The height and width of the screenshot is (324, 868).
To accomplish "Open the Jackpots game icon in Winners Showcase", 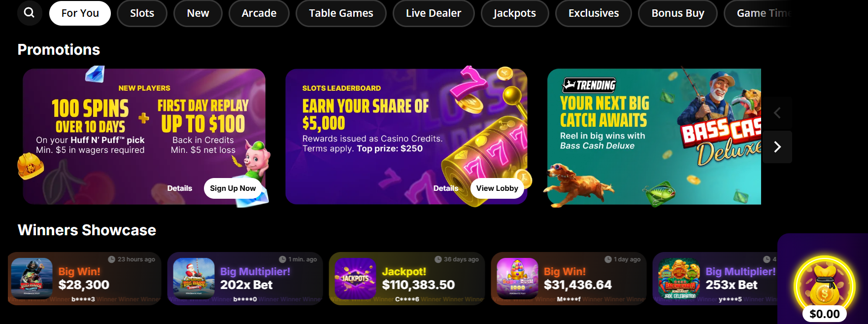I will 355,279.
